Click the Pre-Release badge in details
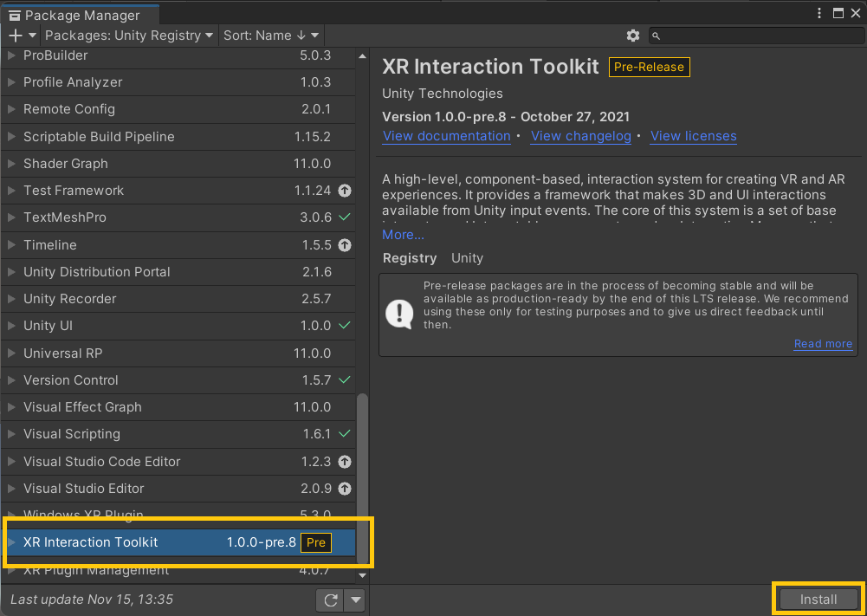Image resolution: width=867 pixels, height=616 pixels. (x=649, y=67)
